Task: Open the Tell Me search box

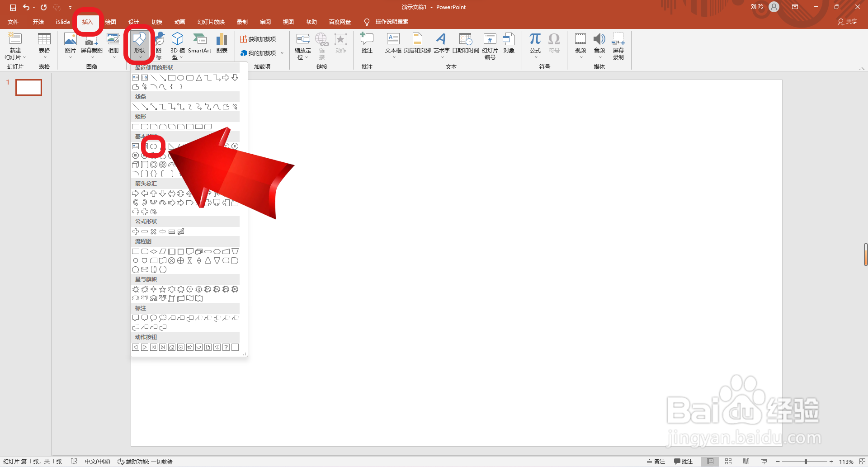Action: pyautogui.click(x=387, y=22)
